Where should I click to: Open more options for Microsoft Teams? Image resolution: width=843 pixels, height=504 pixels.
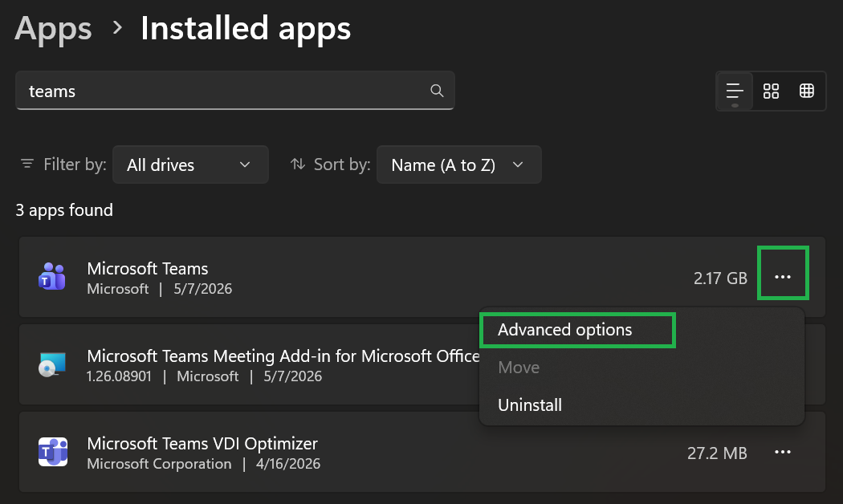tap(783, 277)
